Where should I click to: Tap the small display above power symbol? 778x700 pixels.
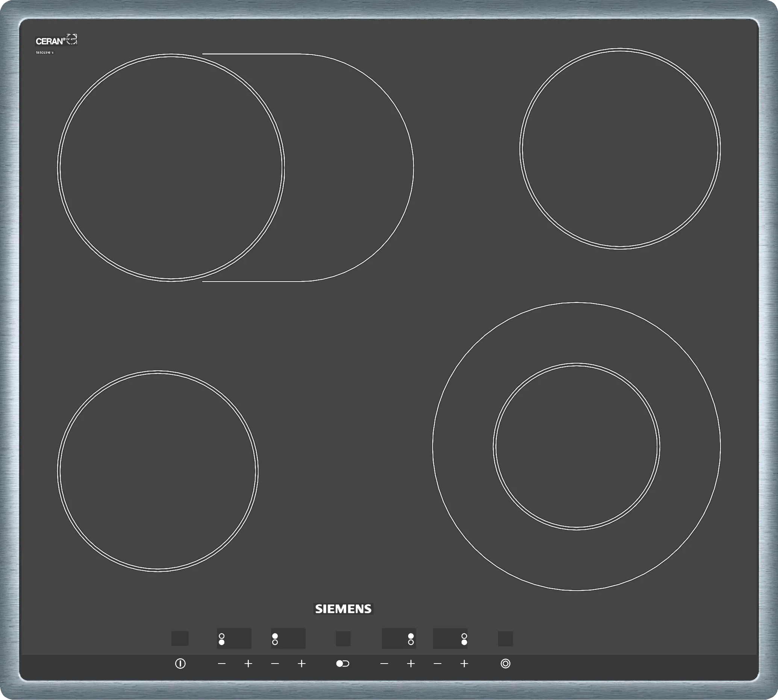(x=180, y=638)
